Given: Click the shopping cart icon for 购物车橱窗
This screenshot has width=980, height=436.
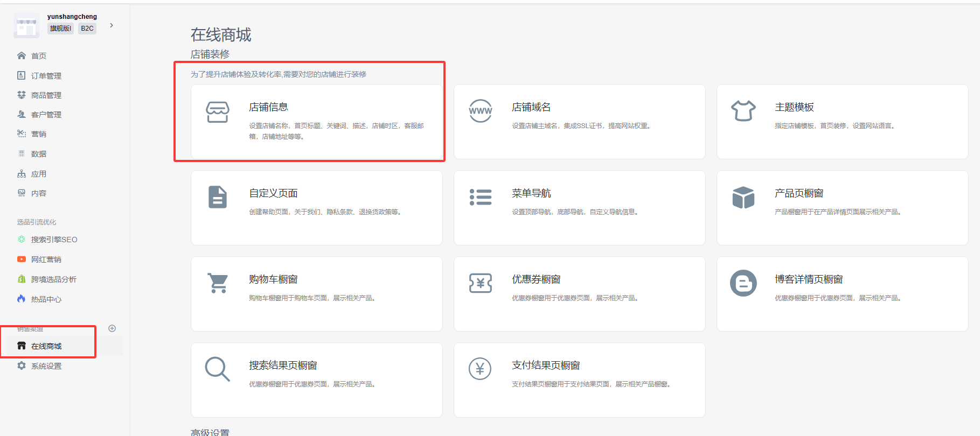Looking at the screenshot, I should [218, 283].
